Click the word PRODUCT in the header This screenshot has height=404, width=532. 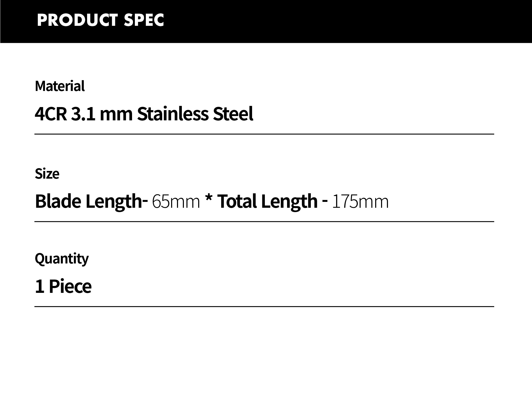pyautogui.click(x=78, y=20)
